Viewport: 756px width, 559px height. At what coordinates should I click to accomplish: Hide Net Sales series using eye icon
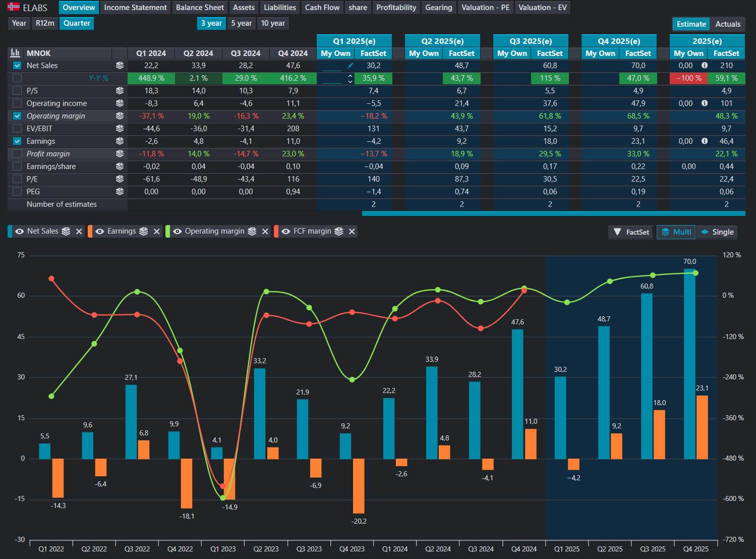(x=20, y=231)
